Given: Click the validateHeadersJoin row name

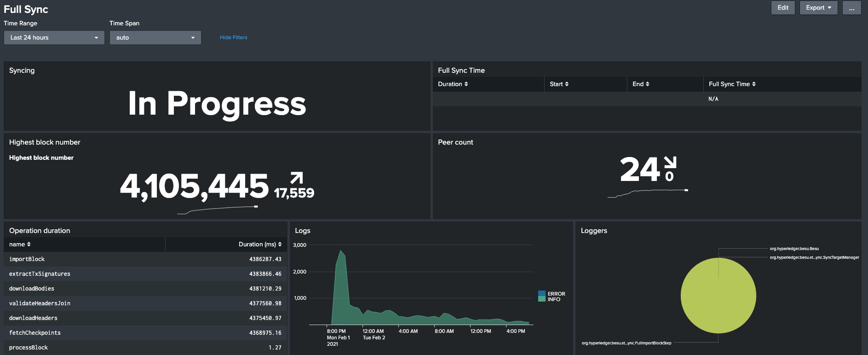Looking at the screenshot, I should [40, 303].
